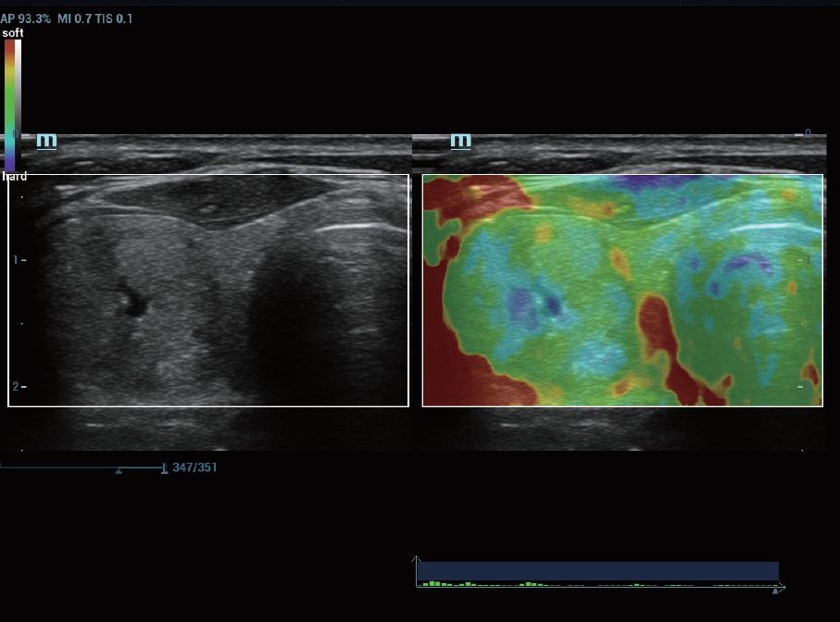Click the soft-hard elasticity color bar
This screenshot has height=622, width=840.
(9, 105)
